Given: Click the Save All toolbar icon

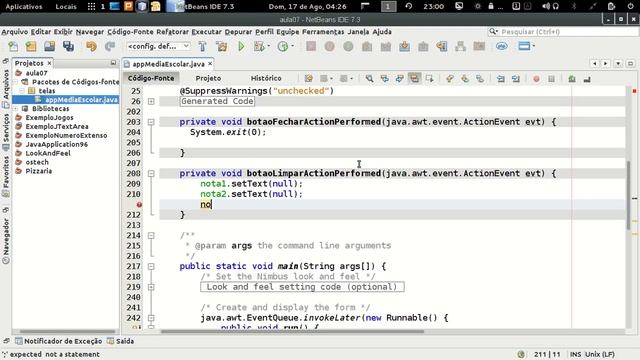Looking at the screenshot, I should click(69, 47).
